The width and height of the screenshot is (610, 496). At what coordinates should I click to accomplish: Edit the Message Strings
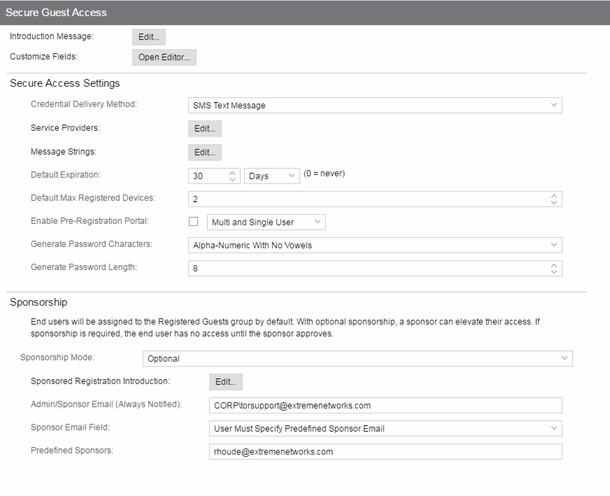click(x=205, y=152)
